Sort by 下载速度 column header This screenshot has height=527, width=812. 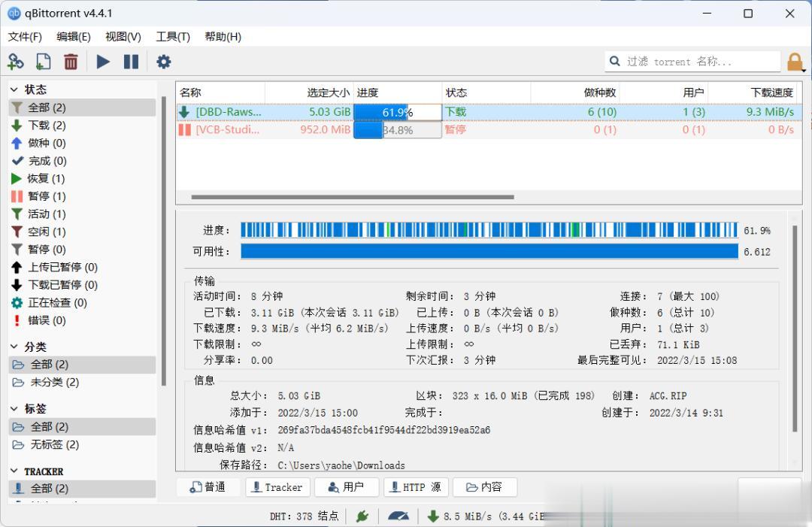point(752,92)
